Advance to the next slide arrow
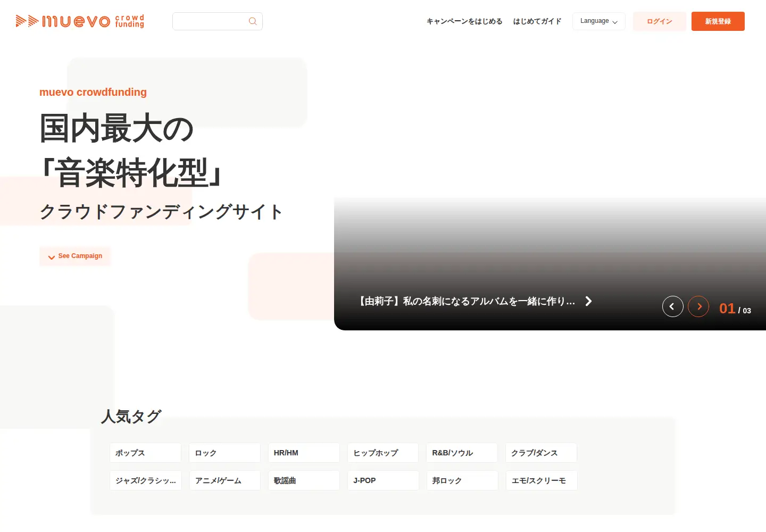Image resolution: width=766 pixels, height=532 pixels. pos(698,306)
